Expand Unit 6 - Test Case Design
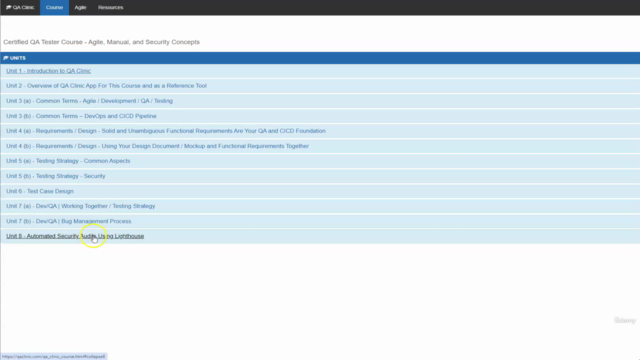The width and height of the screenshot is (640, 360). pos(40,191)
